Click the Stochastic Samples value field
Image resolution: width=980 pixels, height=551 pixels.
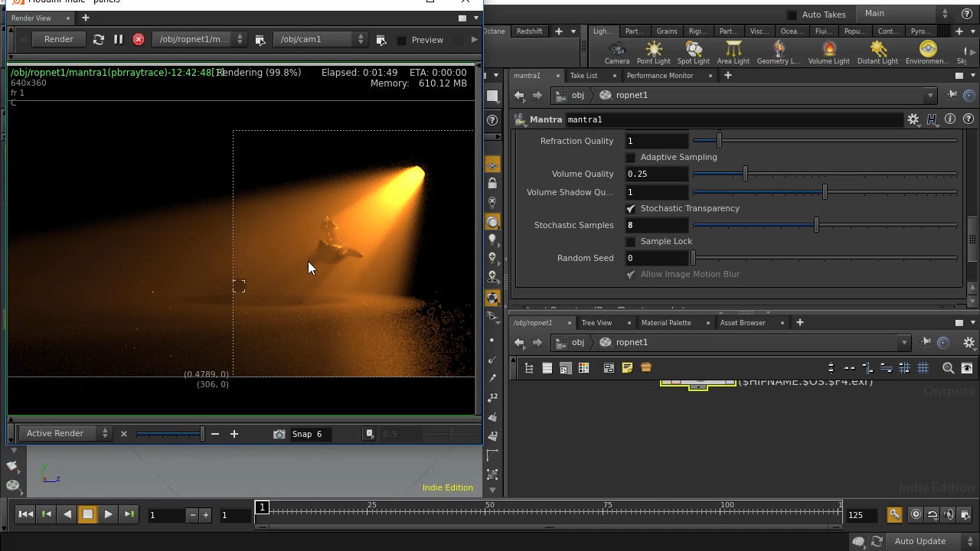[x=656, y=226]
